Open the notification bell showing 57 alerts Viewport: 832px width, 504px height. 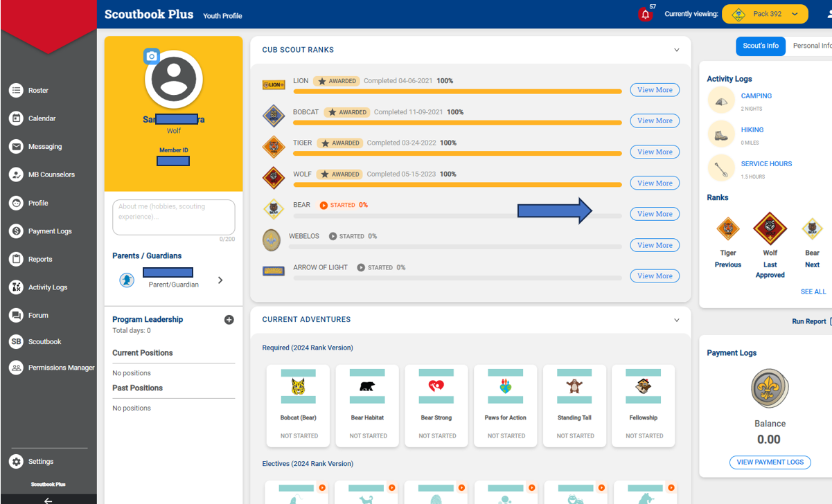click(644, 13)
